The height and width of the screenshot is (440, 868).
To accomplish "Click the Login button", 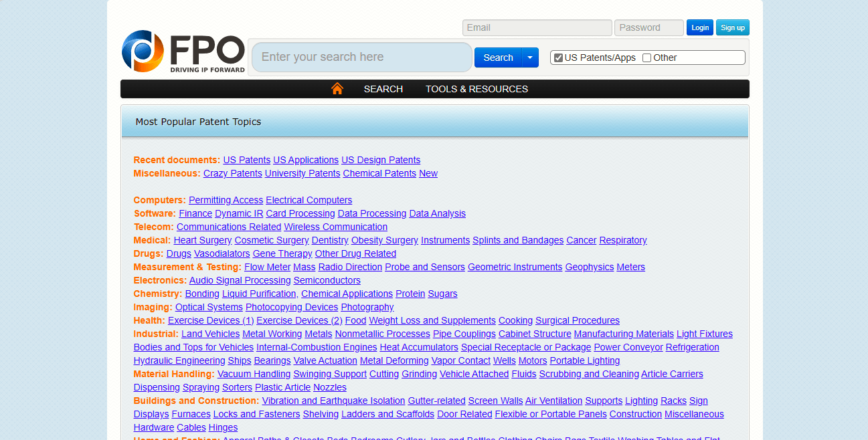I will point(700,27).
